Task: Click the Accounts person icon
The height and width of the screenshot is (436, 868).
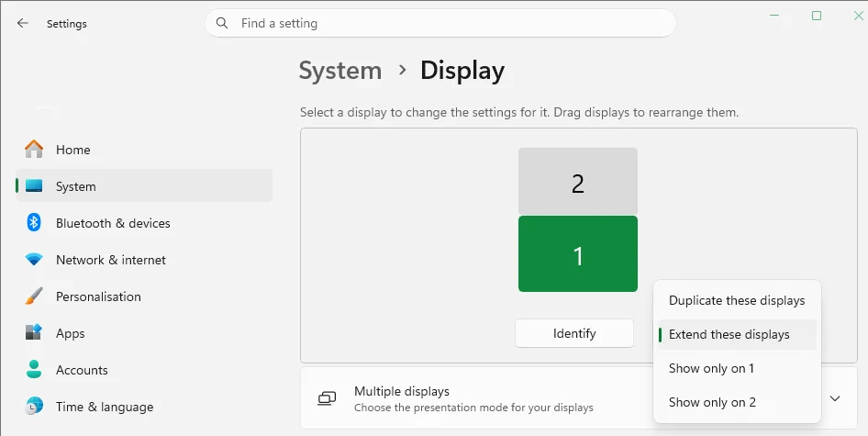Action: click(34, 370)
